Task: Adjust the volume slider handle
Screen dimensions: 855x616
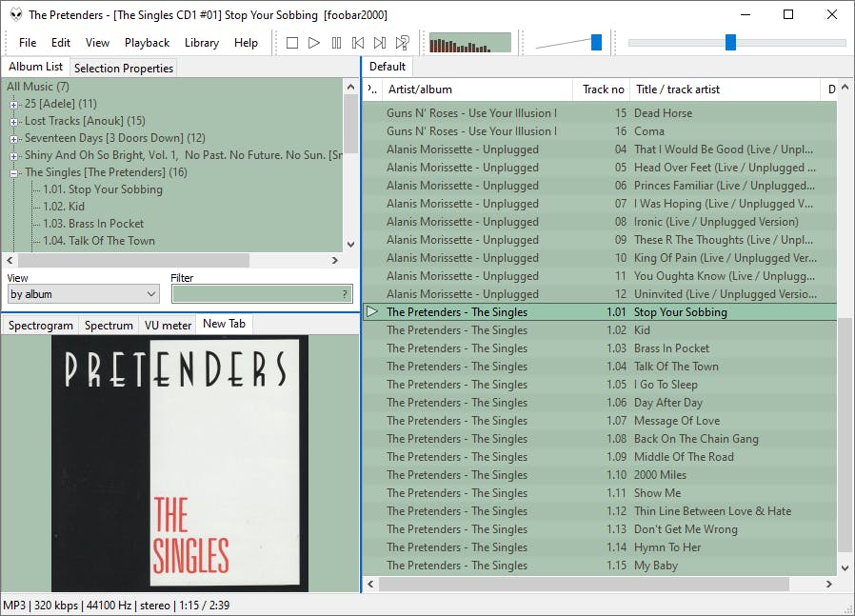Action: [x=597, y=43]
